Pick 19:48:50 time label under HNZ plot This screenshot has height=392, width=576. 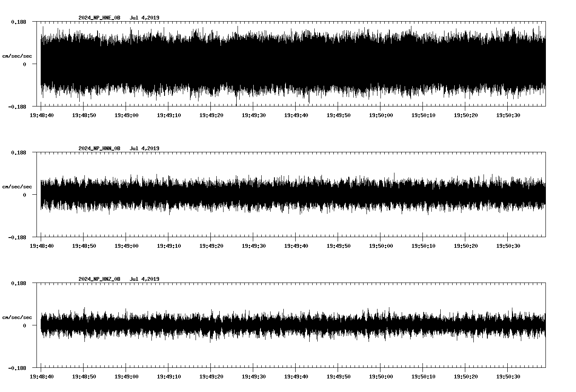[84, 377]
